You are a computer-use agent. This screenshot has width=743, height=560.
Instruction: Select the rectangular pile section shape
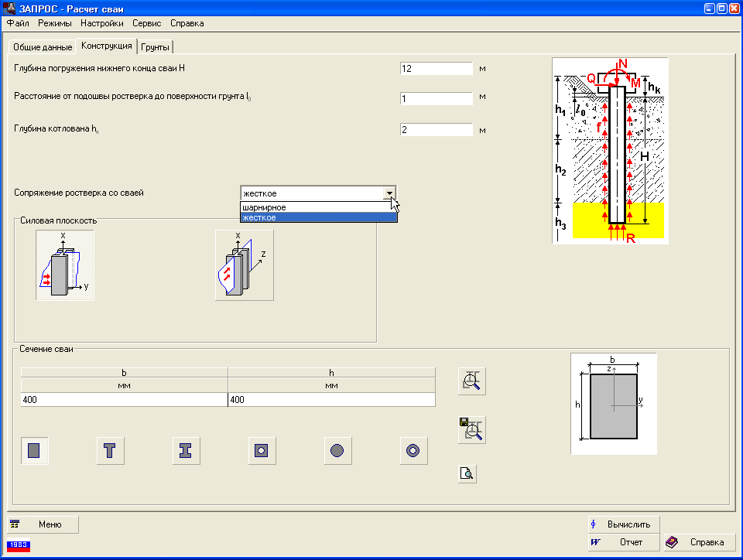click(x=34, y=451)
